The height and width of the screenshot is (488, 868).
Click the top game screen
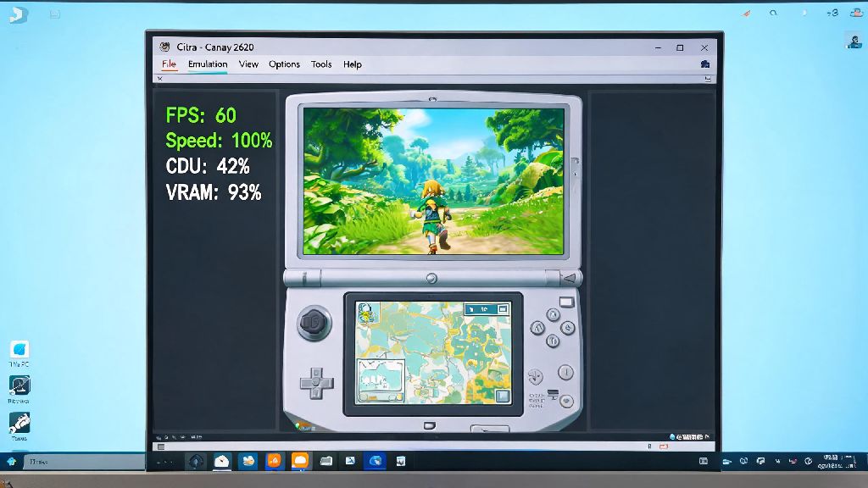(x=433, y=181)
